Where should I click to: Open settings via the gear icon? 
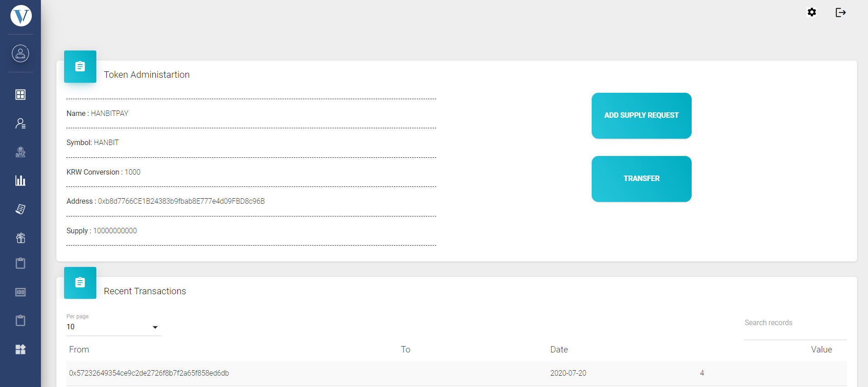pyautogui.click(x=812, y=12)
